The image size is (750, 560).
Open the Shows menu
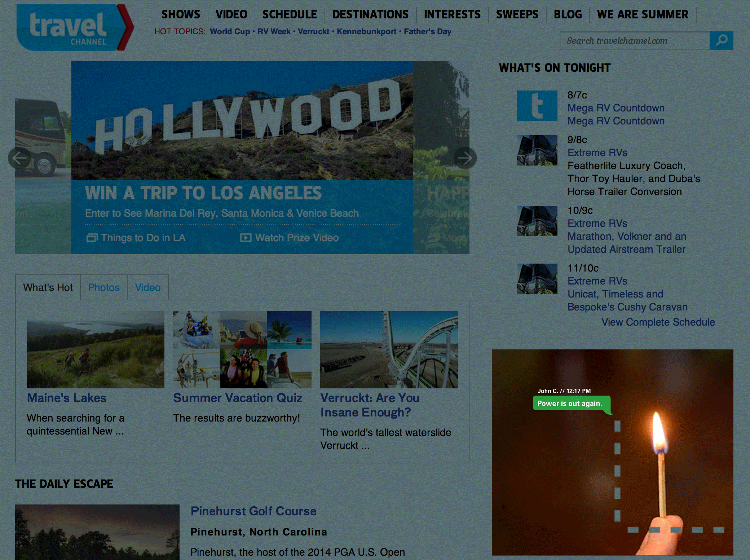pyautogui.click(x=181, y=14)
